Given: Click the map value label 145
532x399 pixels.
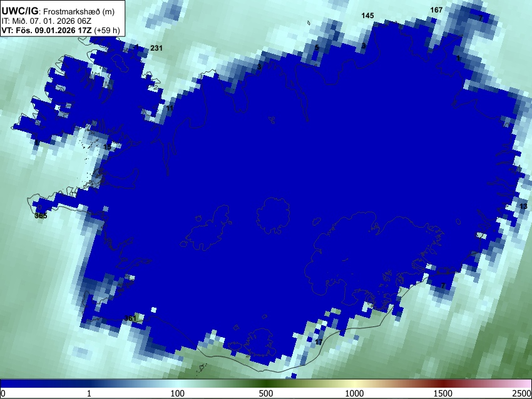Looking at the screenshot, I should [368, 16].
